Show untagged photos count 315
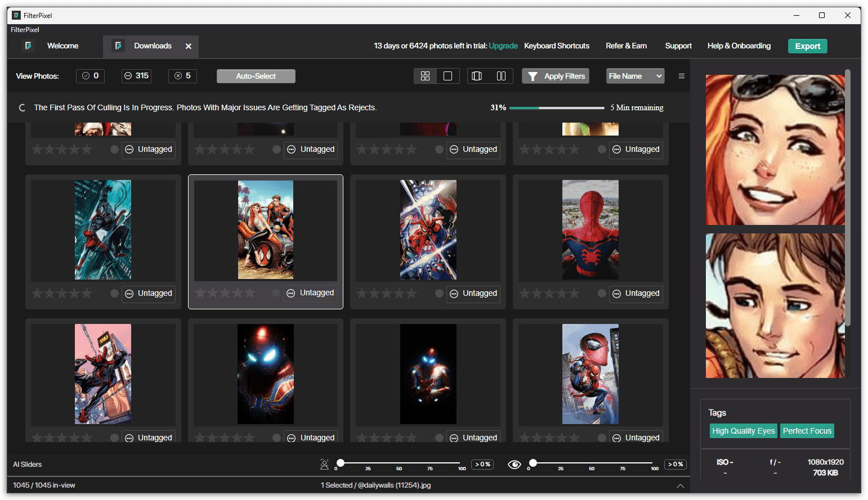The width and height of the screenshot is (868, 500). pos(136,76)
